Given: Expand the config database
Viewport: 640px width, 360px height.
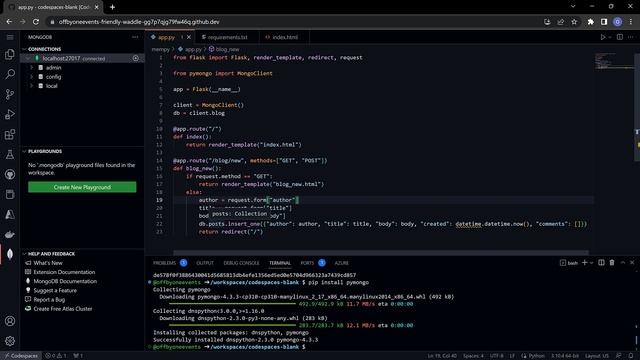Looking at the screenshot, I should [x=31, y=77].
